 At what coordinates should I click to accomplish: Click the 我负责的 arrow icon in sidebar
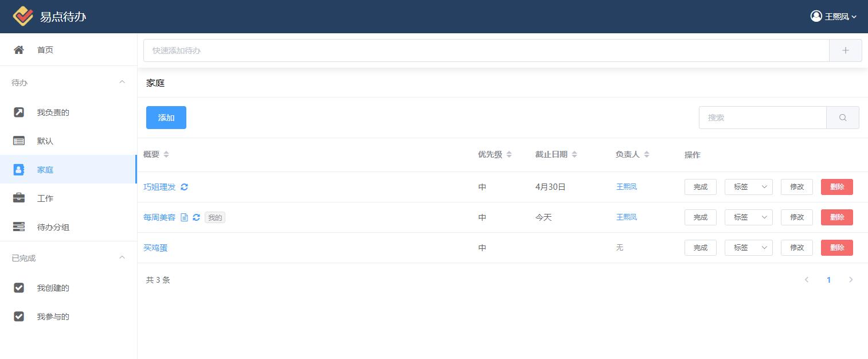pyautogui.click(x=19, y=112)
